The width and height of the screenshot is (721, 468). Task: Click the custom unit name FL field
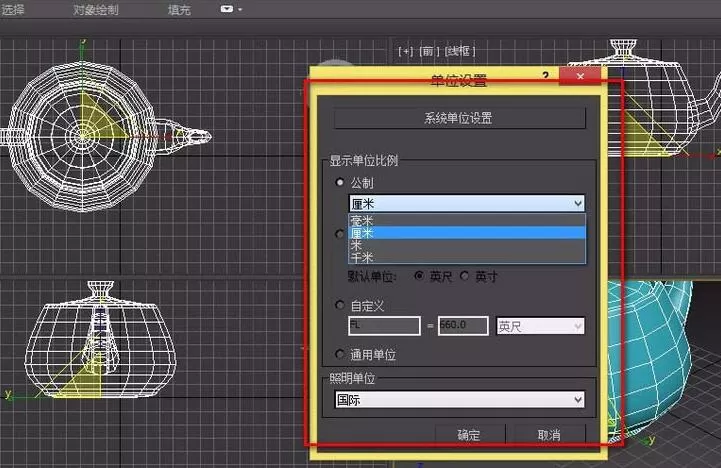[384, 325]
